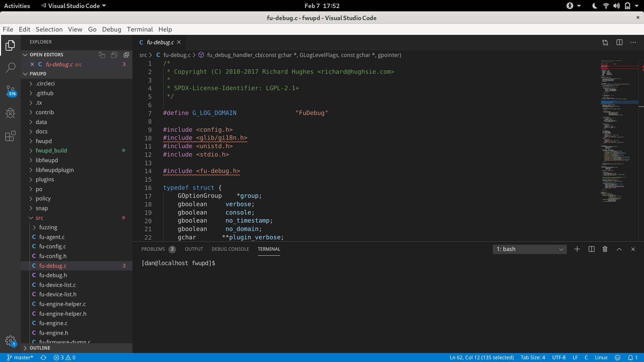Toggle night light moon icon in system tray

pos(594,6)
